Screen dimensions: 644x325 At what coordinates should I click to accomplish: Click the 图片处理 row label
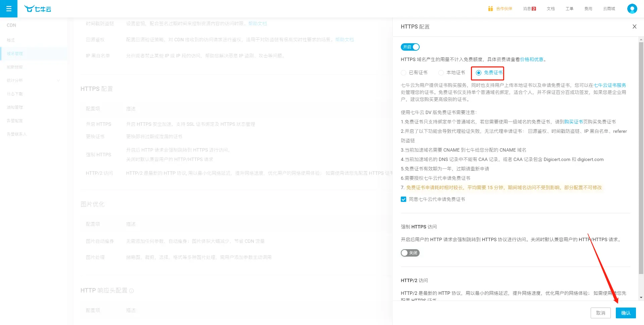(95, 257)
